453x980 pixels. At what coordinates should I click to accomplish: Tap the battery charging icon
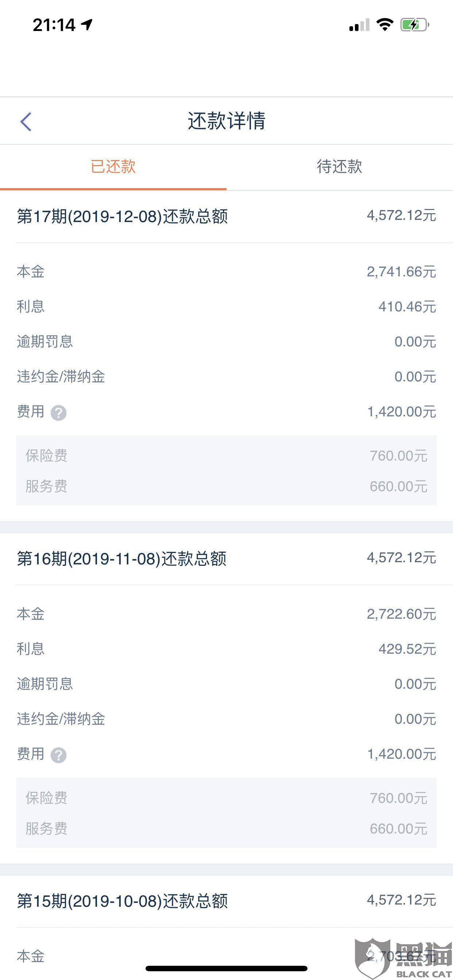pos(414,25)
